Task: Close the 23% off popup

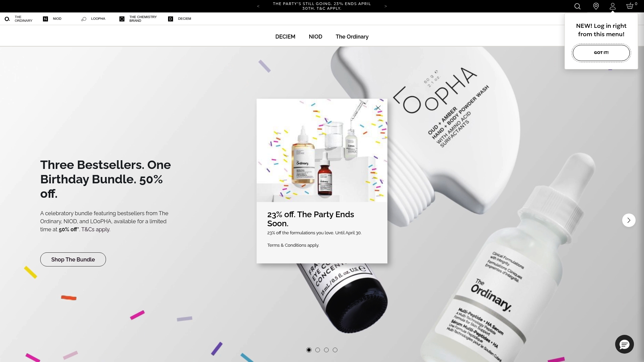Action: click(x=378, y=108)
